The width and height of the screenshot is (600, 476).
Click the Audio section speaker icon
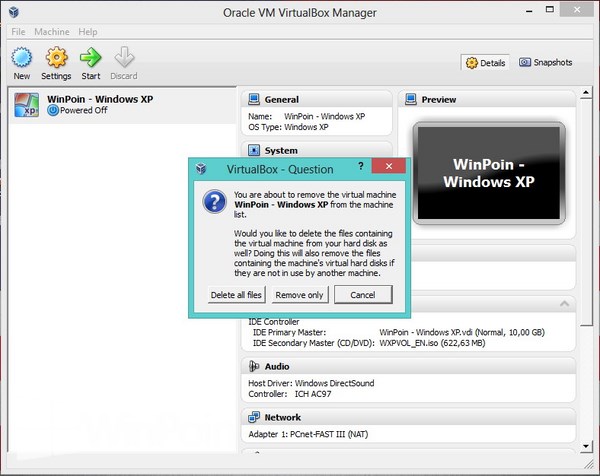point(254,366)
